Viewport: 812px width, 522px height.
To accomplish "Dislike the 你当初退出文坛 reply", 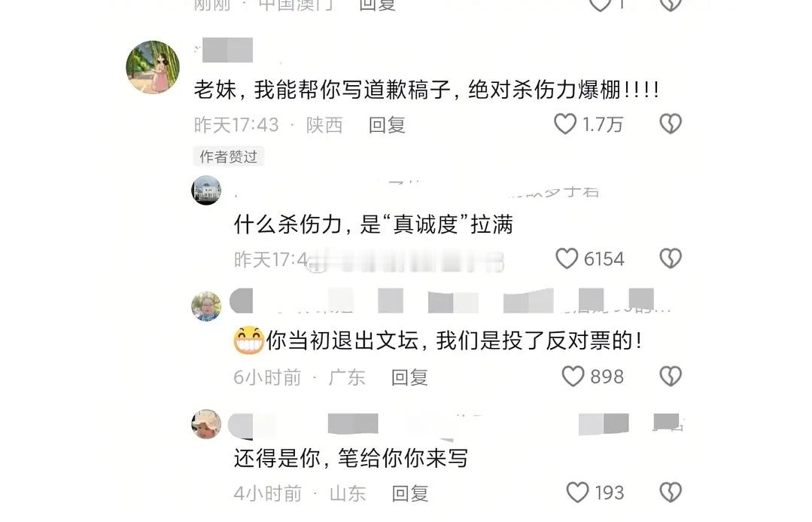I will 671,377.
